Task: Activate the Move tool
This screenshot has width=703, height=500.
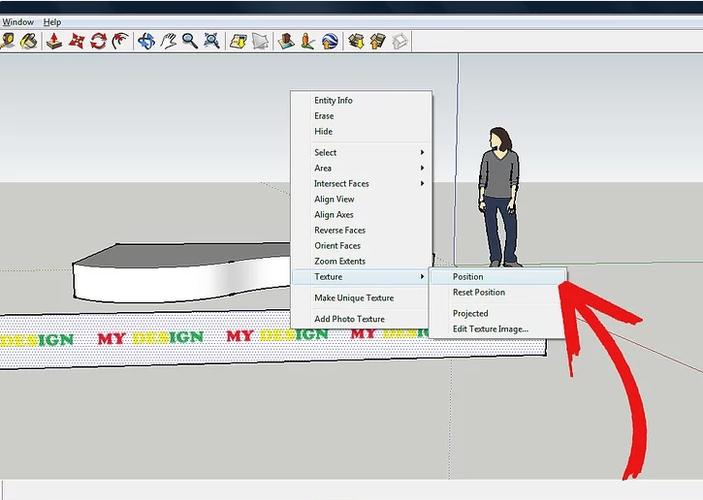Action: (76, 41)
